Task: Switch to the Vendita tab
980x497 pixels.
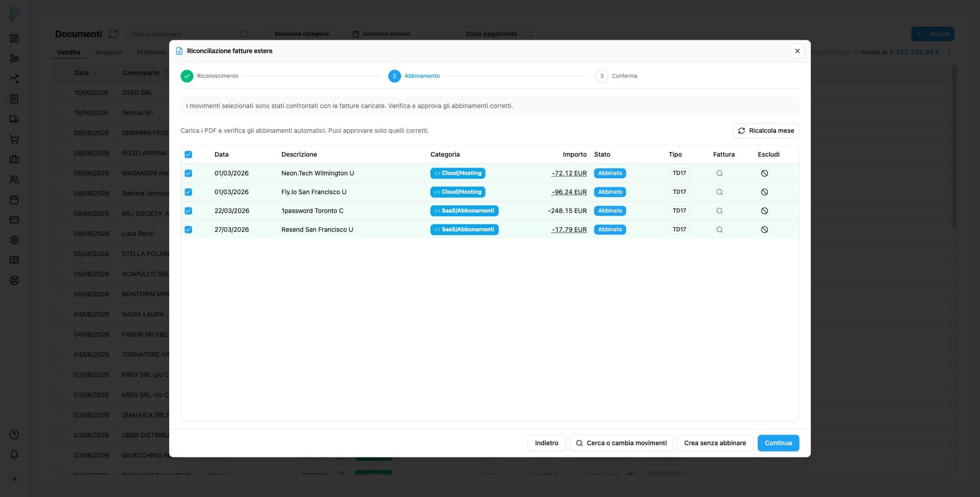Action: point(69,52)
